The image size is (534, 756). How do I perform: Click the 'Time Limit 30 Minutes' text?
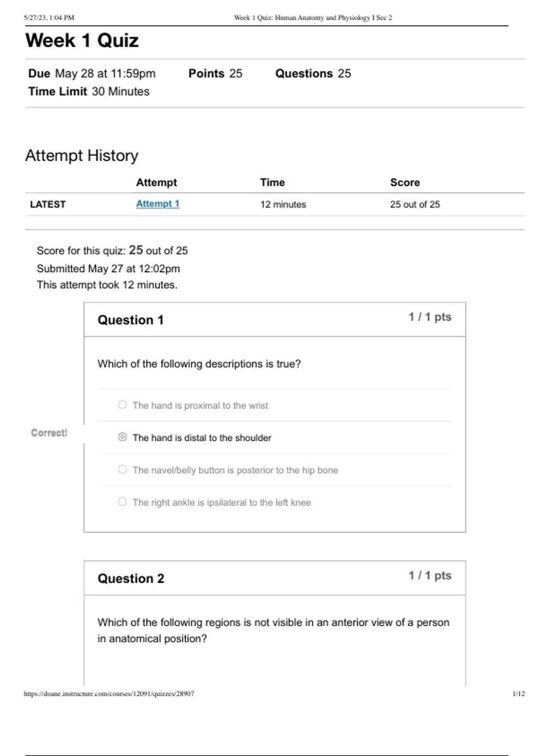tap(89, 92)
